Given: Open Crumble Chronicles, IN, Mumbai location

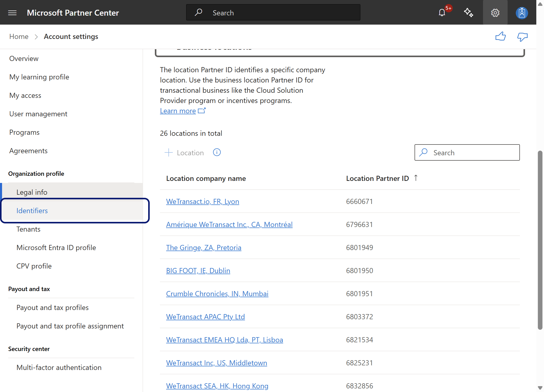Looking at the screenshot, I should (x=217, y=294).
